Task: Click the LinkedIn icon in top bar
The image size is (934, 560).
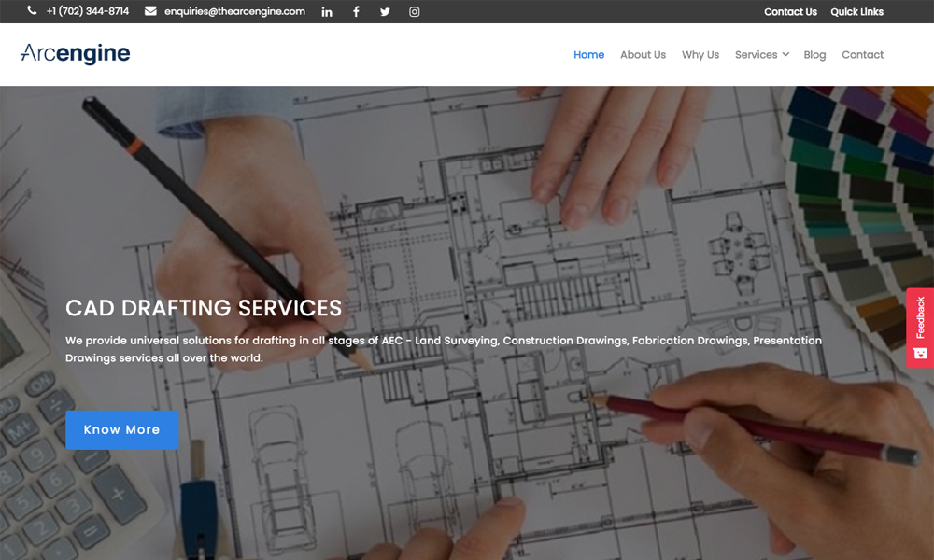Action: (x=327, y=12)
